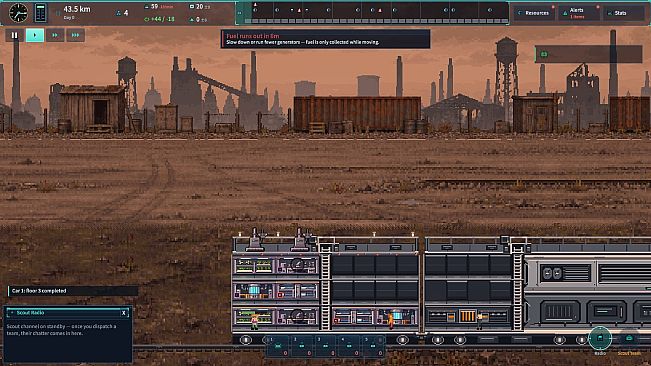The height and width of the screenshot is (366, 651).
Task: Click the left rooftop turret on the train
Action: click(255, 240)
